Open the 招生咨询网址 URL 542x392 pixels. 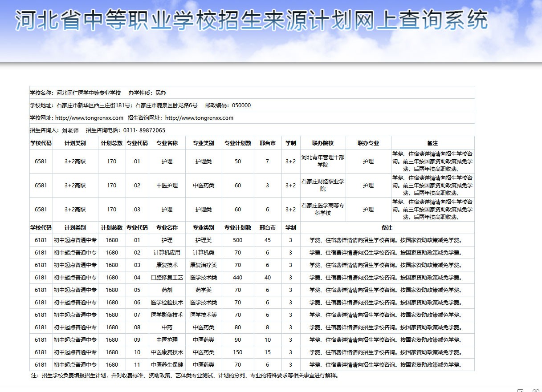click(199, 118)
